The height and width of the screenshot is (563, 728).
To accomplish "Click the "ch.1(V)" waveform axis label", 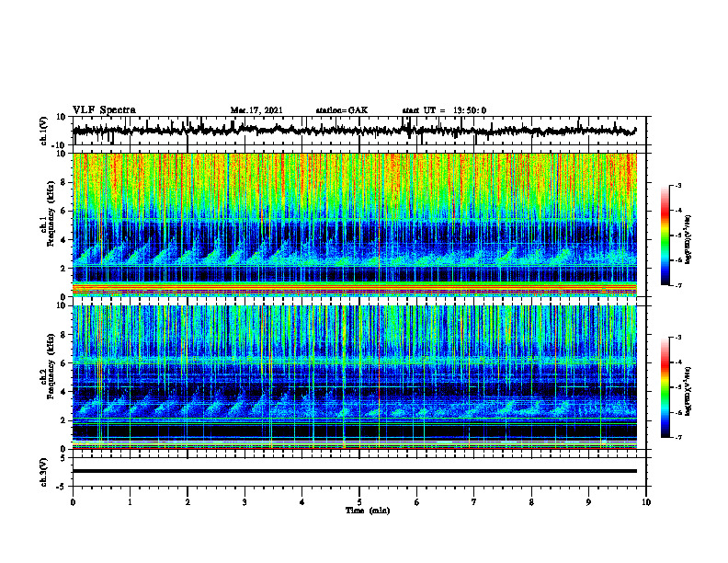I will (x=43, y=131).
